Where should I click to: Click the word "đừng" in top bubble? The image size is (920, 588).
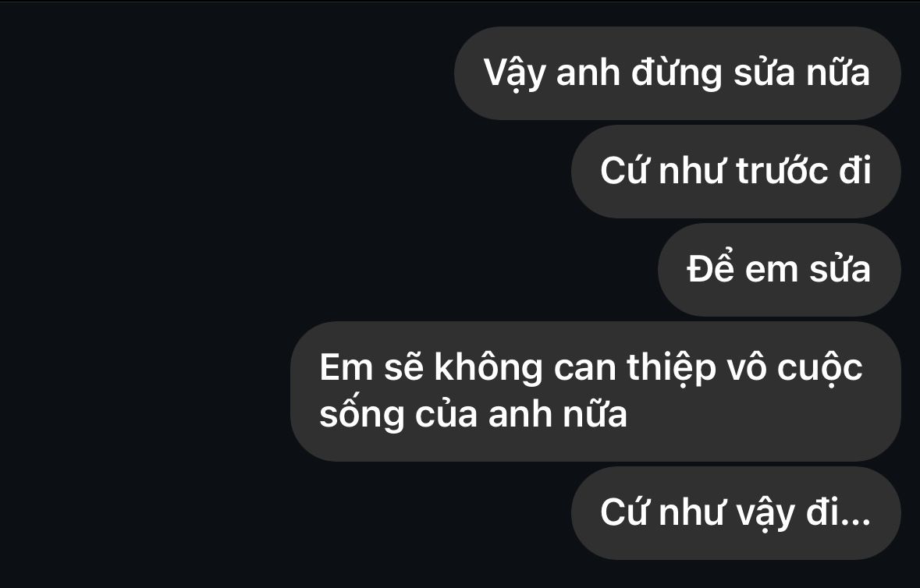677,73
